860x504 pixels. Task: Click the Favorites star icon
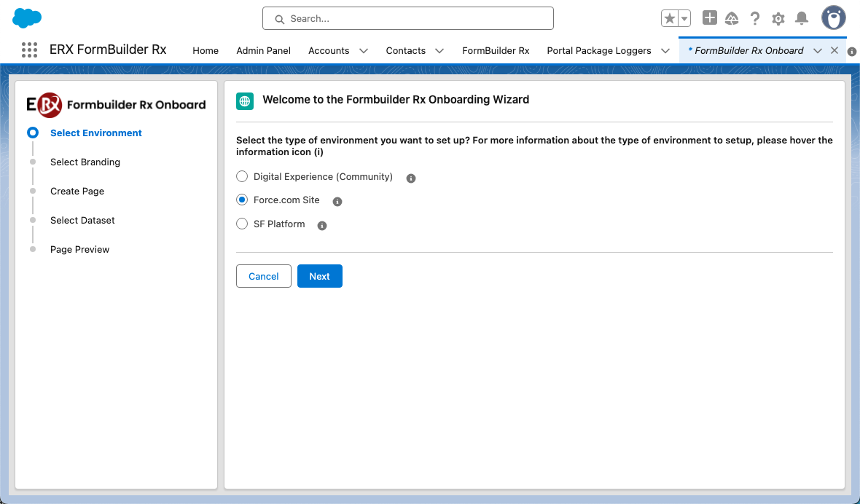tap(669, 19)
